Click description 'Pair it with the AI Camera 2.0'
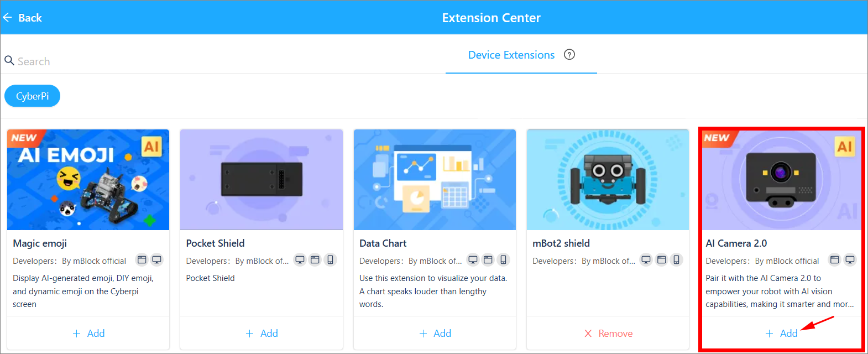 click(x=763, y=278)
